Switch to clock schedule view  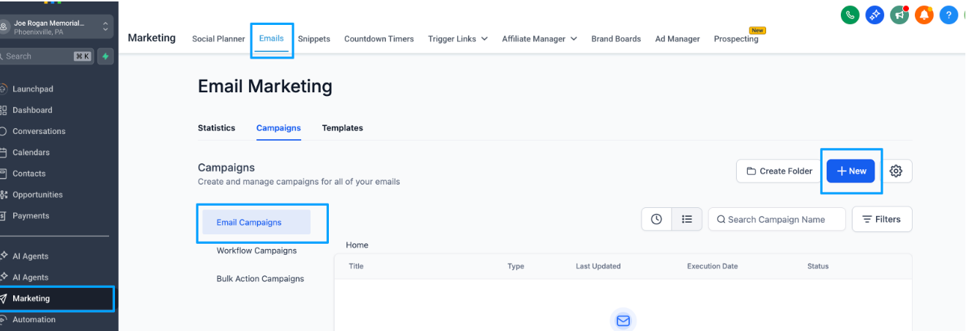coord(656,219)
